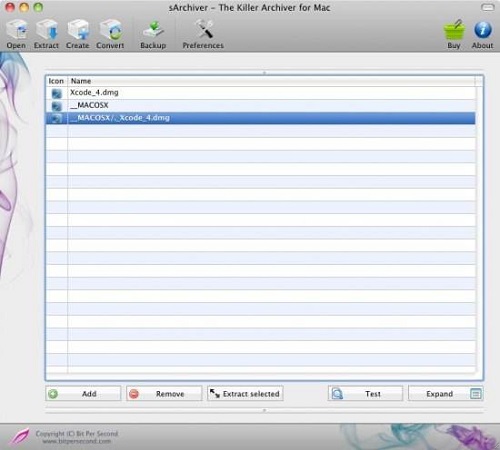Click the magnifier icon on the Test button
The image size is (500, 450).
(x=337, y=394)
